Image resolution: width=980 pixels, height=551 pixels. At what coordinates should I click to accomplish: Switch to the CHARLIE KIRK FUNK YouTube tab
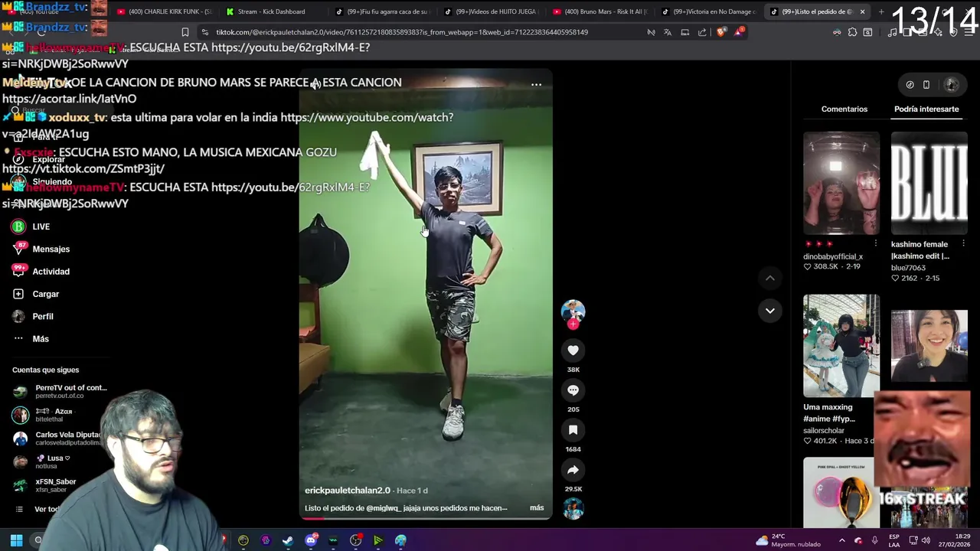coord(165,11)
